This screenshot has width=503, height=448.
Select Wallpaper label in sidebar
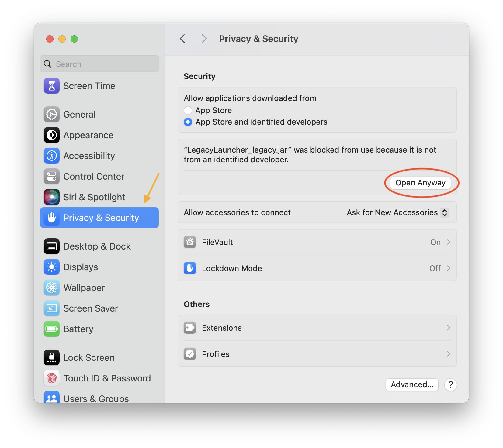tap(84, 288)
